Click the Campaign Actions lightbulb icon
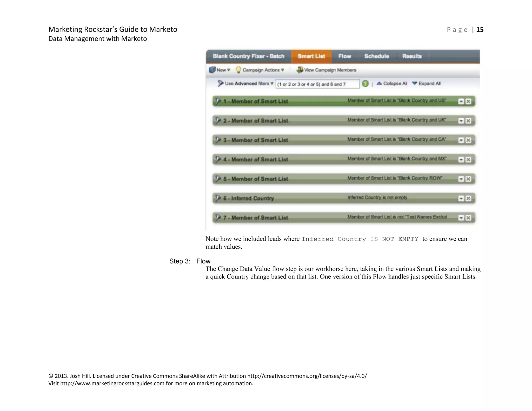 coord(238,70)
